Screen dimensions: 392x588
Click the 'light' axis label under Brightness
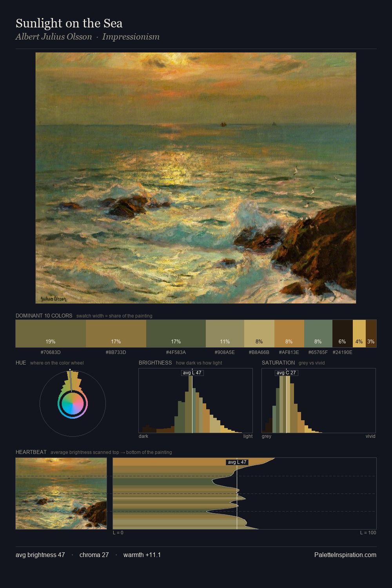point(248,436)
